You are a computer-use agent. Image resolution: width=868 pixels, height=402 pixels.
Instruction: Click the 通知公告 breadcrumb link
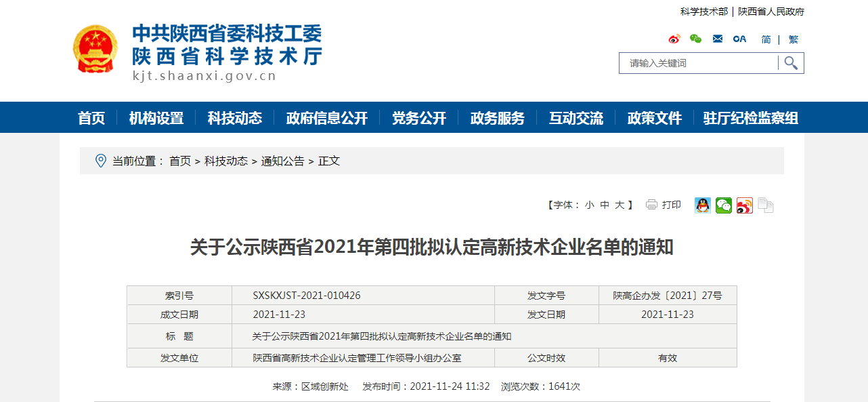click(283, 161)
